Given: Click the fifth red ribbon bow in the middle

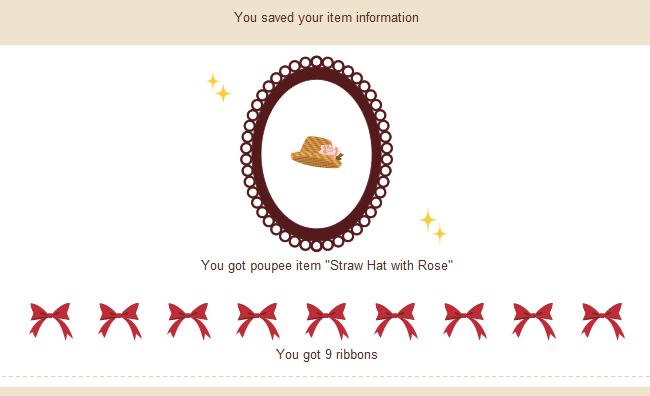Looking at the screenshot, I should pos(327,321).
